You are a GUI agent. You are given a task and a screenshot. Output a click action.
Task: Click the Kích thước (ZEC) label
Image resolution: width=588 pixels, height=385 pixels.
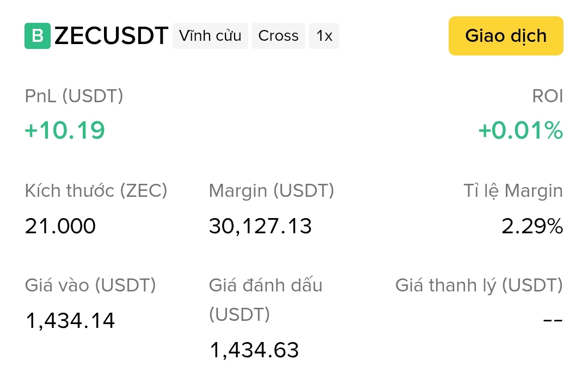[96, 191]
